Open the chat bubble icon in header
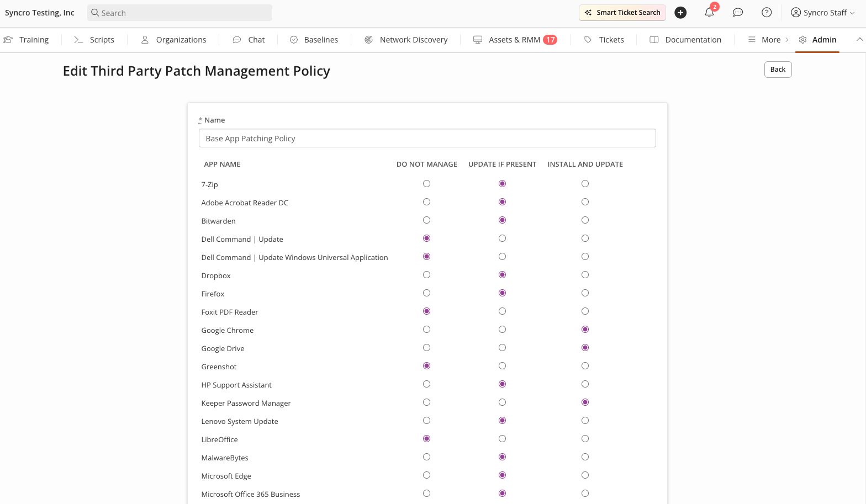866x504 pixels. point(738,13)
